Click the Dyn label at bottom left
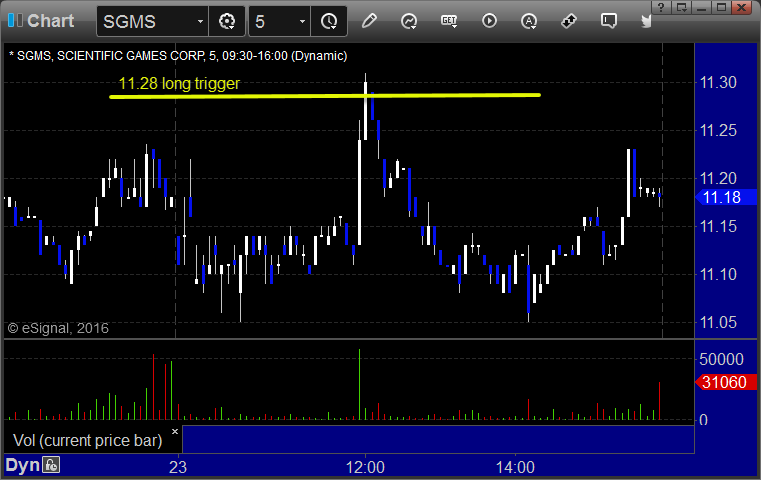761x480 pixels. click(x=22, y=465)
